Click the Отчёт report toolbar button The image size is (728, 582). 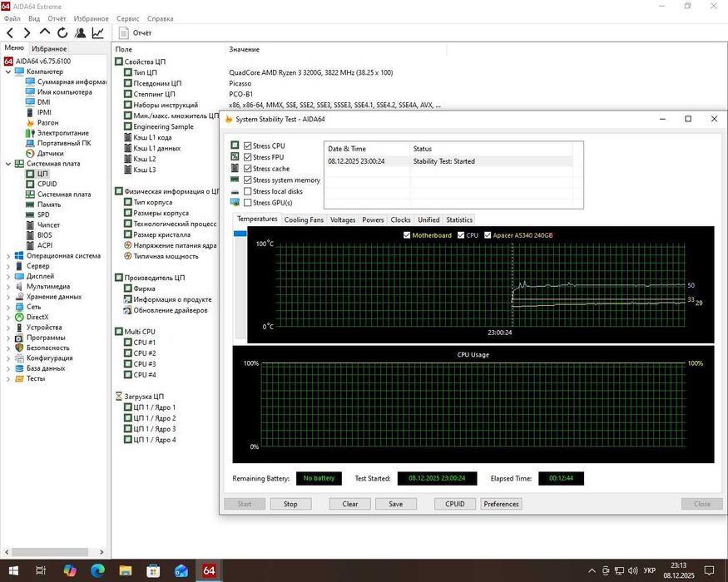[135, 33]
